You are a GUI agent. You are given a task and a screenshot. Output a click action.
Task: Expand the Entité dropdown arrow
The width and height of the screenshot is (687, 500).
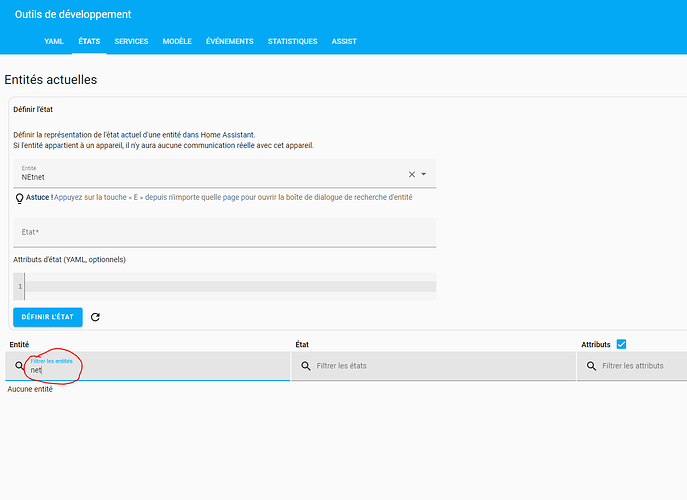point(424,174)
